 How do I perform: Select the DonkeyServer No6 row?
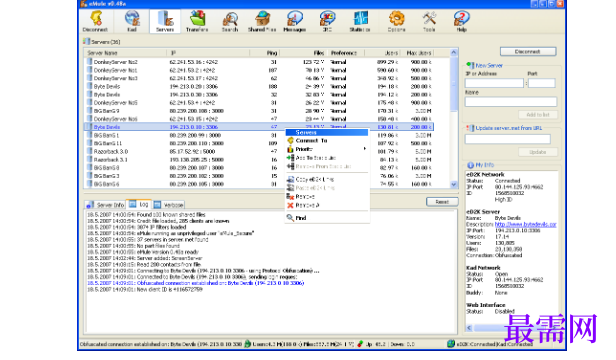point(258,119)
